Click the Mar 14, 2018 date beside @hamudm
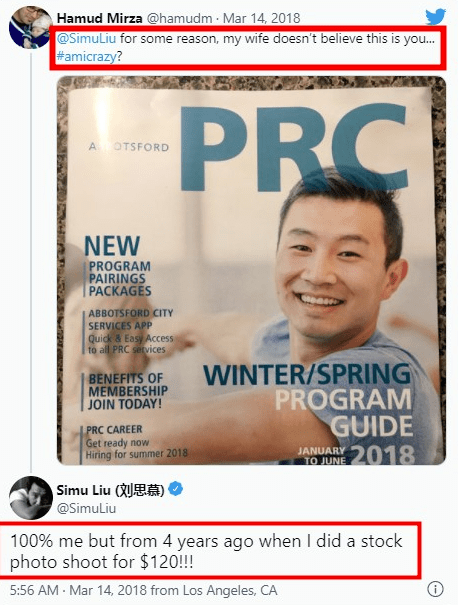The image size is (458, 605). (x=262, y=18)
